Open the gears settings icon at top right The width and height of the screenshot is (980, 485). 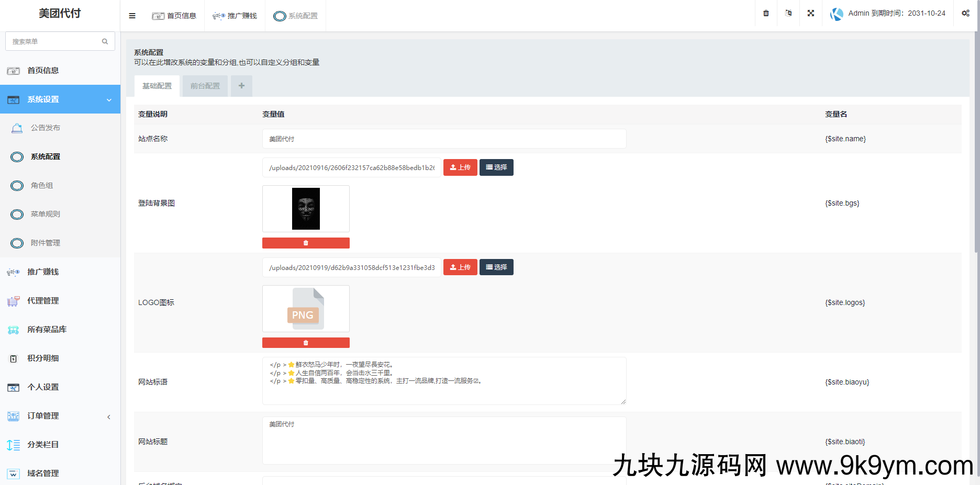(966, 13)
